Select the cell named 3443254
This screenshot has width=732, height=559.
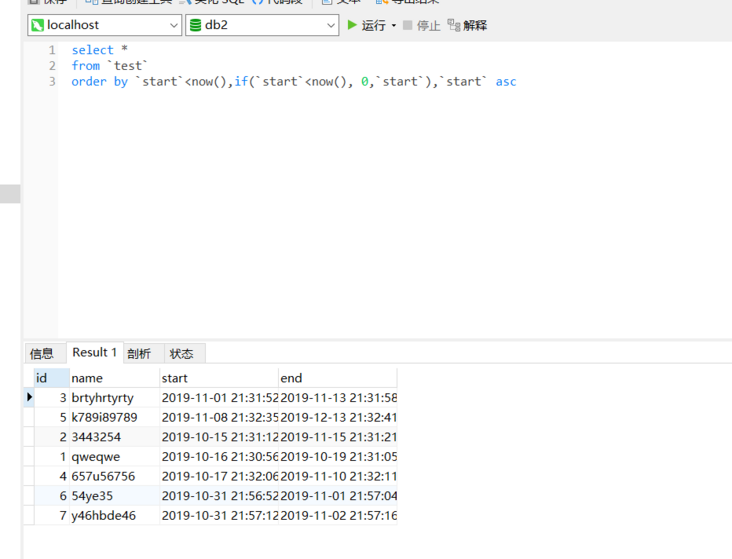click(x=114, y=437)
